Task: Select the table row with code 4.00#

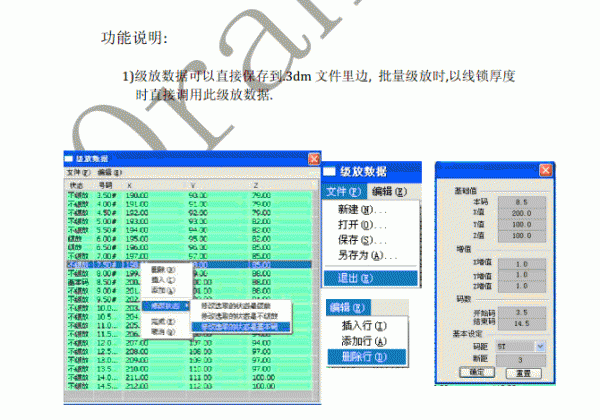Action: point(189,204)
